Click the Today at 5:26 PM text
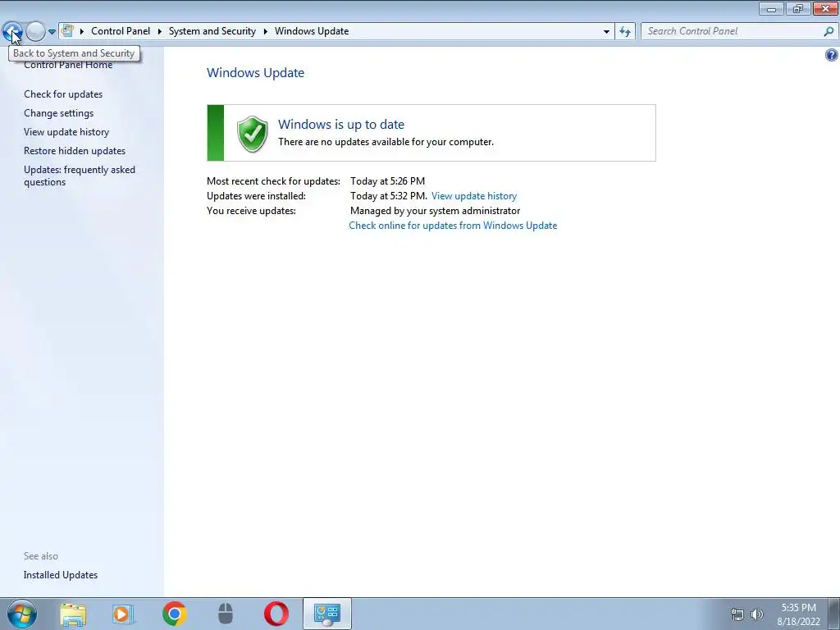Image resolution: width=840 pixels, height=630 pixels. pyautogui.click(x=388, y=181)
